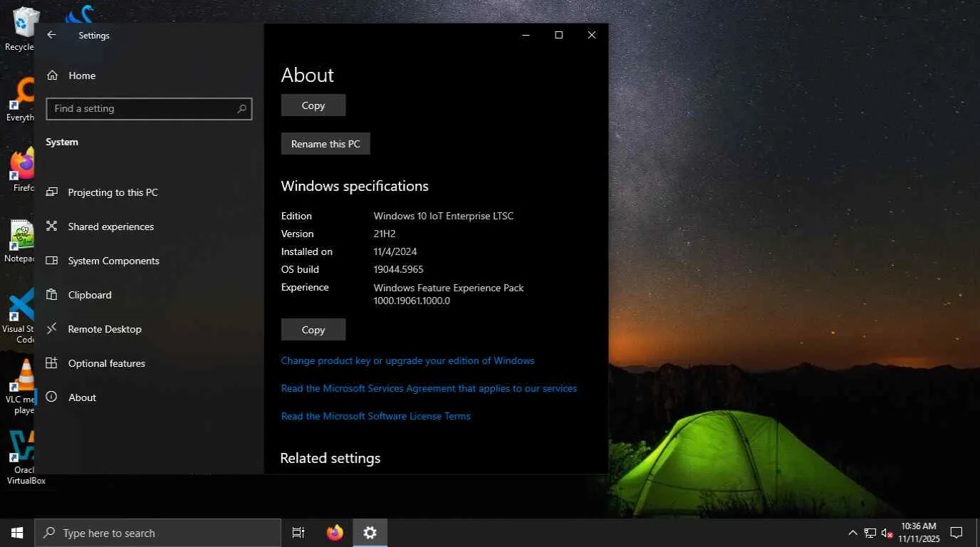
Task: Open network status in the system tray
Action: point(870,533)
